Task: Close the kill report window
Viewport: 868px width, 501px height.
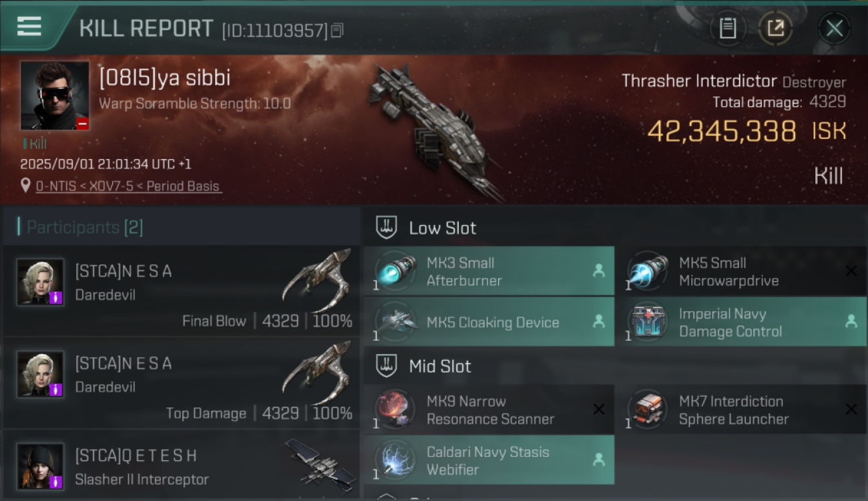Action: point(834,28)
